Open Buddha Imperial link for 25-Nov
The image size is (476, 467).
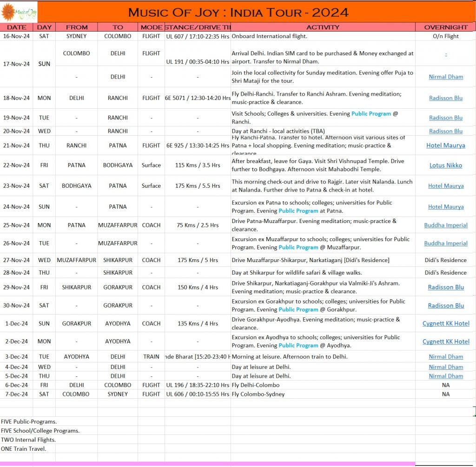[x=446, y=225]
